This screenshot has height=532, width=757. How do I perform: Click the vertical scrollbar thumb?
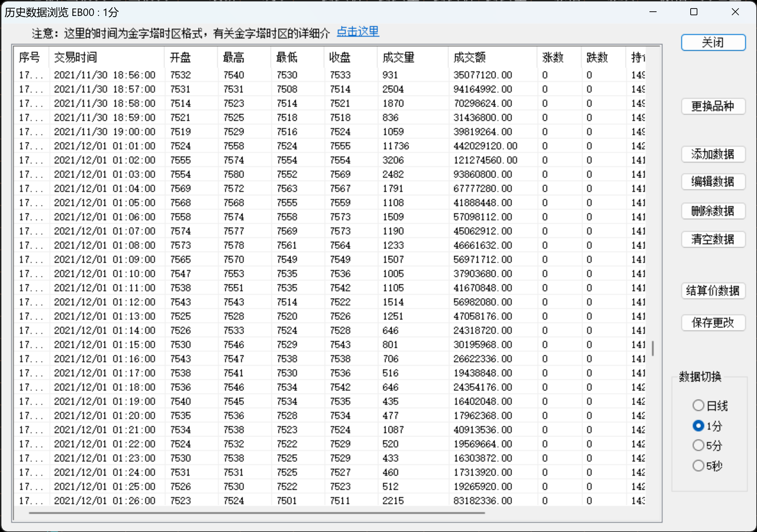click(x=653, y=348)
